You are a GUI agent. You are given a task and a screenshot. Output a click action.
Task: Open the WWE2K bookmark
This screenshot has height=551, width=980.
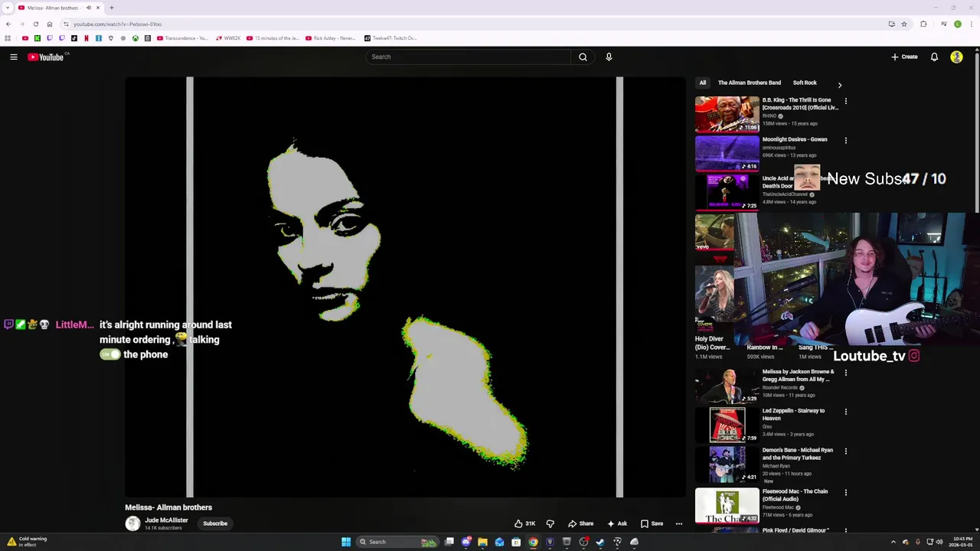(x=228, y=38)
